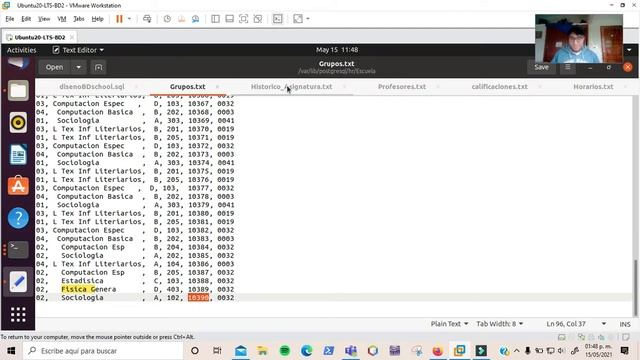
Task: Open Terminal from the Ubuntu dock
Action: pyautogui.click(x=18, y=249)
